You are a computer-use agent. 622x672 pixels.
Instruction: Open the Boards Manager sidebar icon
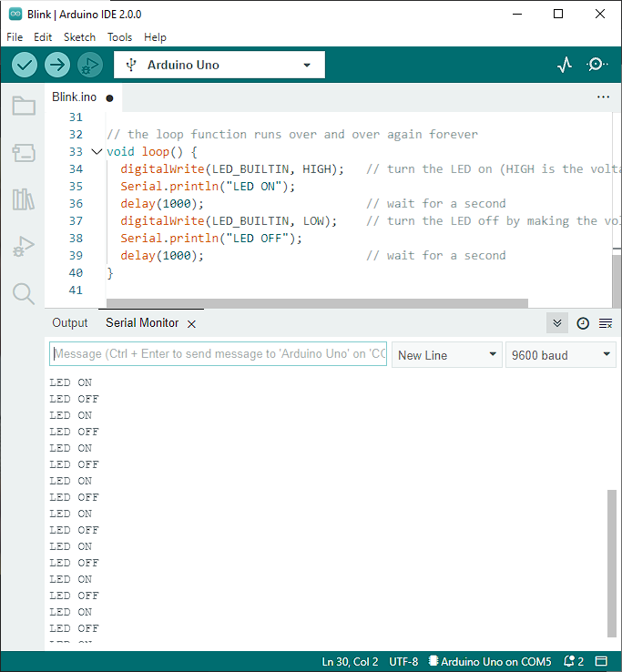click(x=24, y=153)
